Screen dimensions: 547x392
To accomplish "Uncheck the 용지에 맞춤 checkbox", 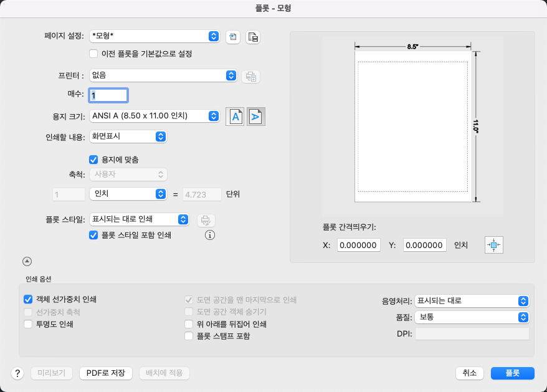I will [x=93, y=160].
